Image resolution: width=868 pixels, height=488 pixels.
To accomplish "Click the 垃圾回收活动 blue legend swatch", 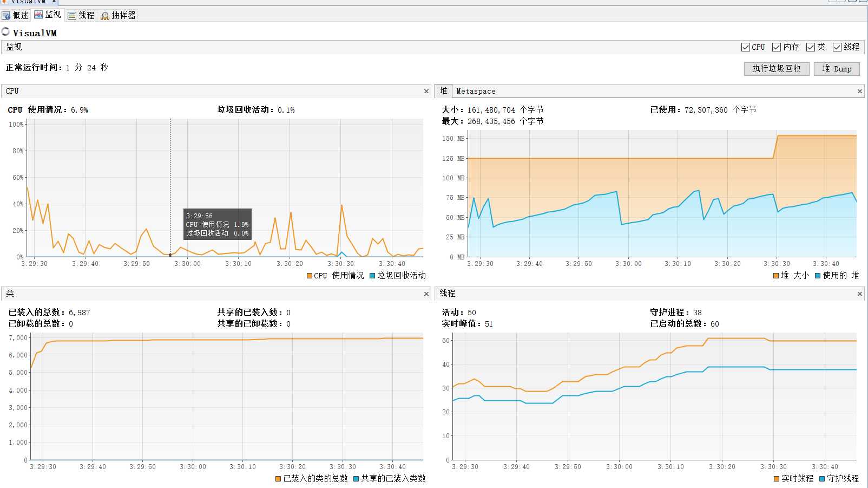I will [x=372, y=276].
